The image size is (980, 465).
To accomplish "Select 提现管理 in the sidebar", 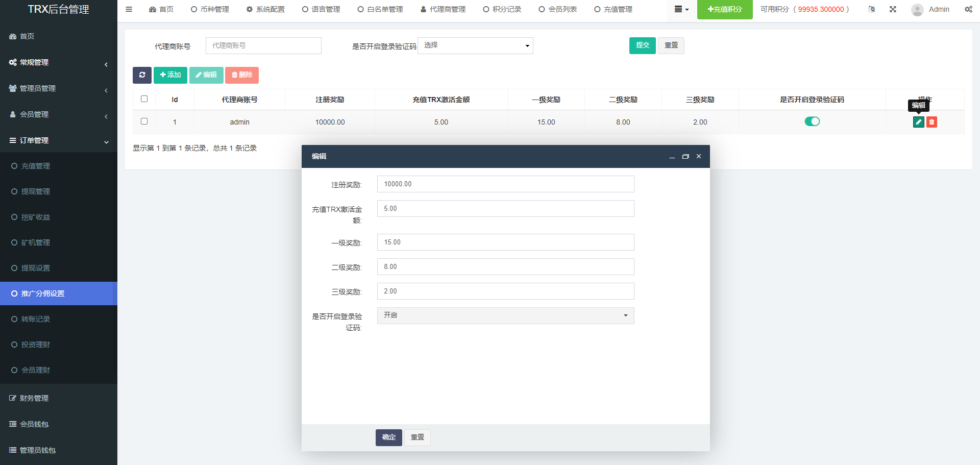I will coord(36,191).
